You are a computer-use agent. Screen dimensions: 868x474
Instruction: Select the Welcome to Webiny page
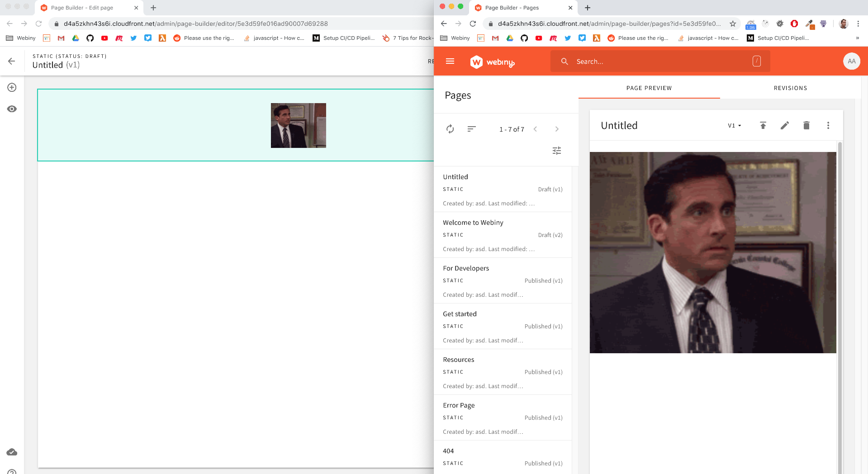tap(502, 235)
